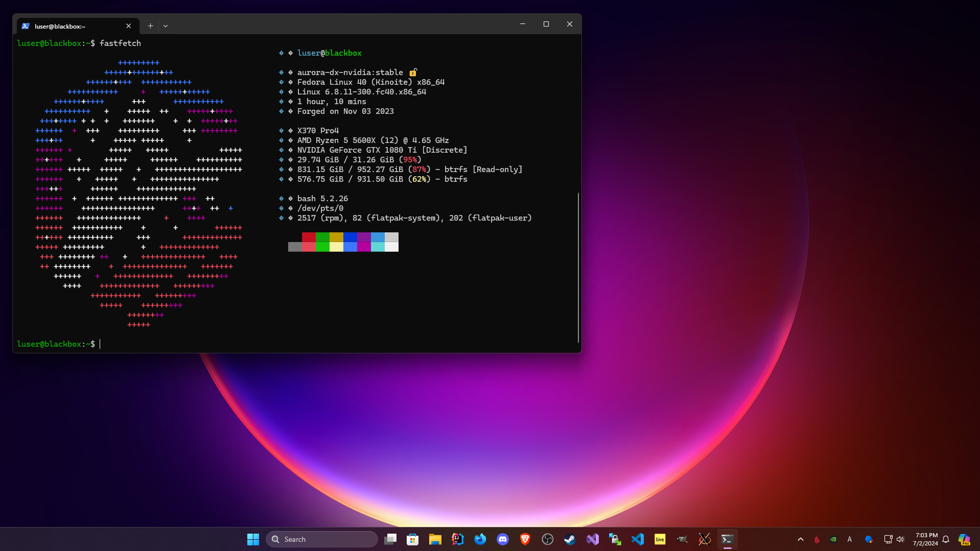Show hidden system tray icons

(x=800, y=539)
